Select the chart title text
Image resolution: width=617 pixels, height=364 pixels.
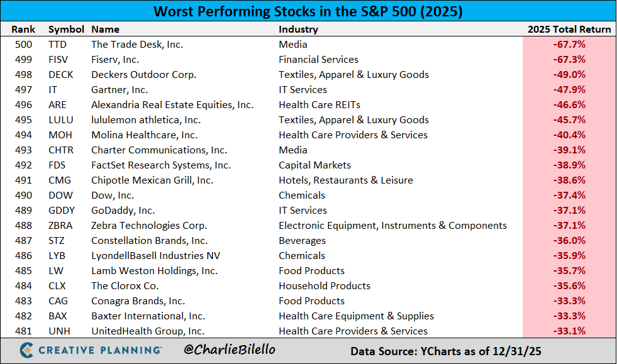pyautogui.click(x=308, y=11)
